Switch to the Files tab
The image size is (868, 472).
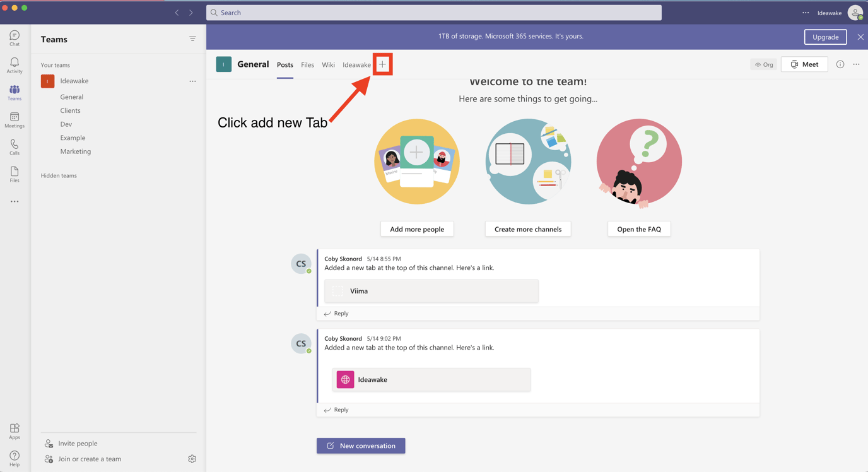pyautogui.click(x=307, y=65)
